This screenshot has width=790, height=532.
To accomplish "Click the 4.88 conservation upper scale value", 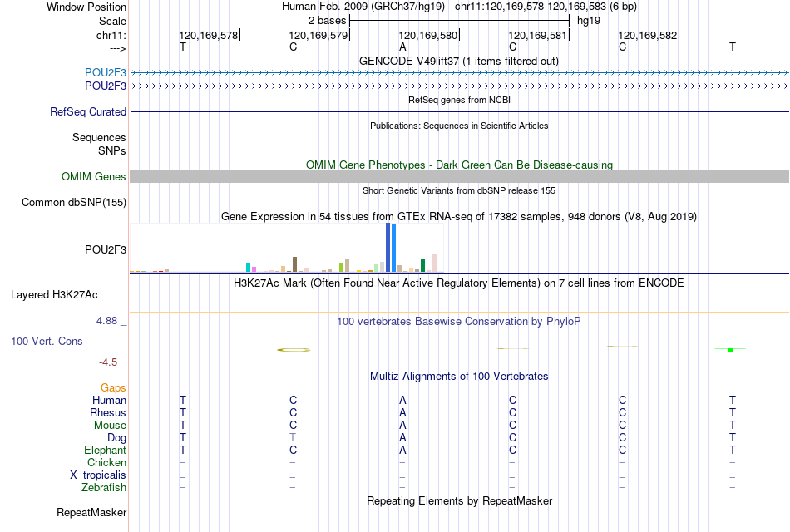I will (x=106, y=320).
